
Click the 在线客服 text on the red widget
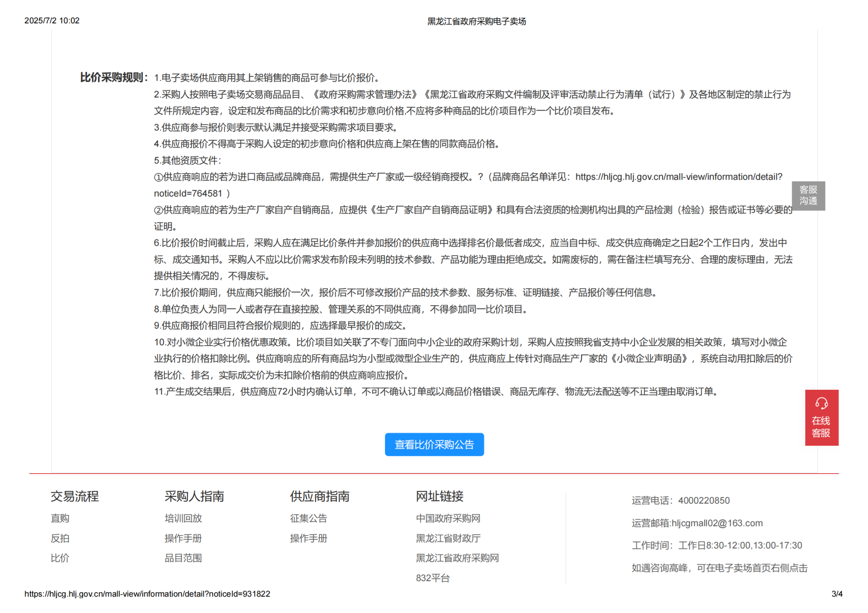[821, 427]
